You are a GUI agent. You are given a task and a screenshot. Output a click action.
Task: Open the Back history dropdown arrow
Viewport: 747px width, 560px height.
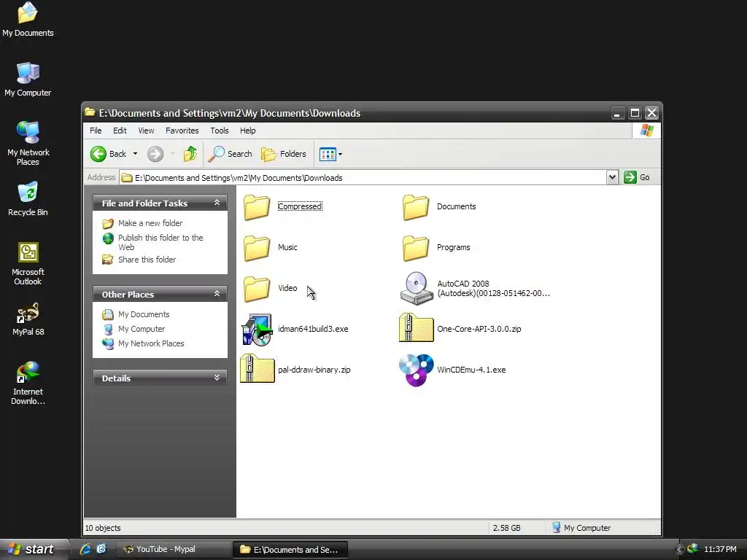(135, 154)
